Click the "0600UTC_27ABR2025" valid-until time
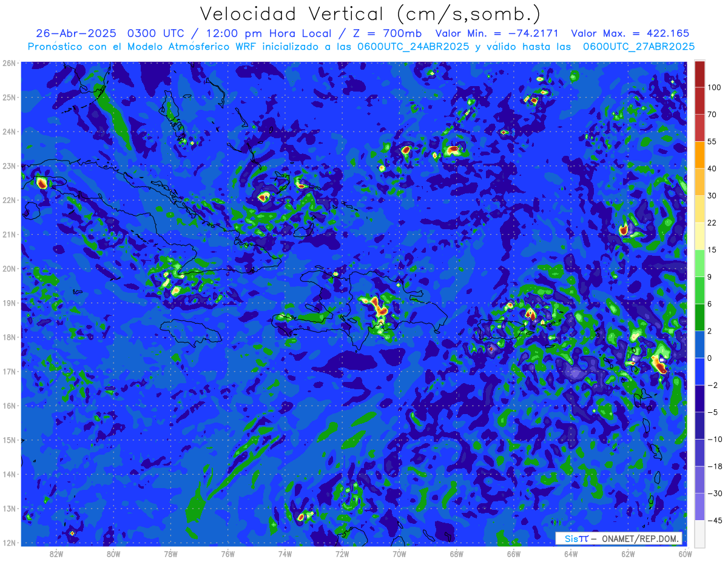728x562 pixels. tap(639, 47)
